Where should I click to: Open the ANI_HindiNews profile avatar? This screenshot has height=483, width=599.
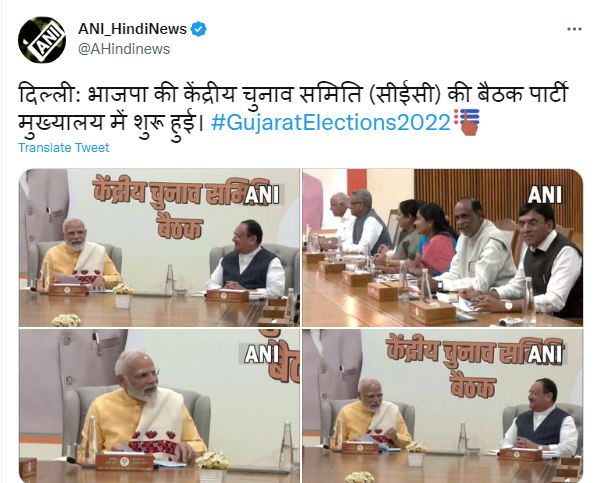point(42,40)
